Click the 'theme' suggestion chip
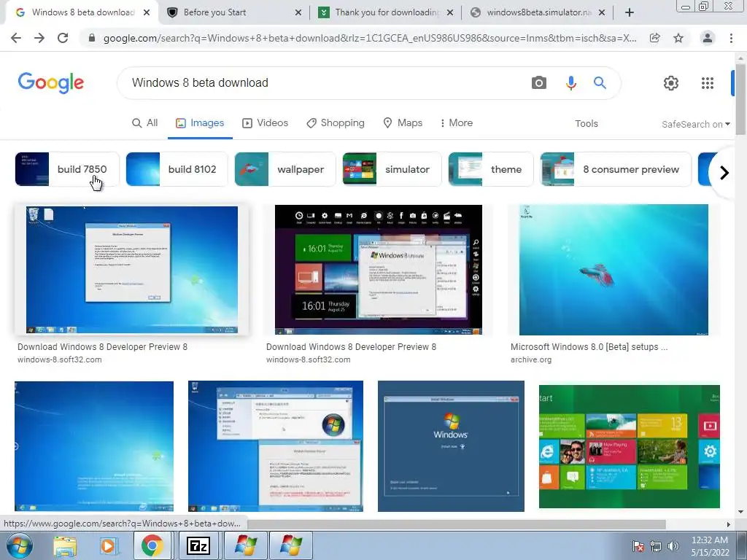Image resolution: width=747 pixels, height=560 pixels. point(491,169)
